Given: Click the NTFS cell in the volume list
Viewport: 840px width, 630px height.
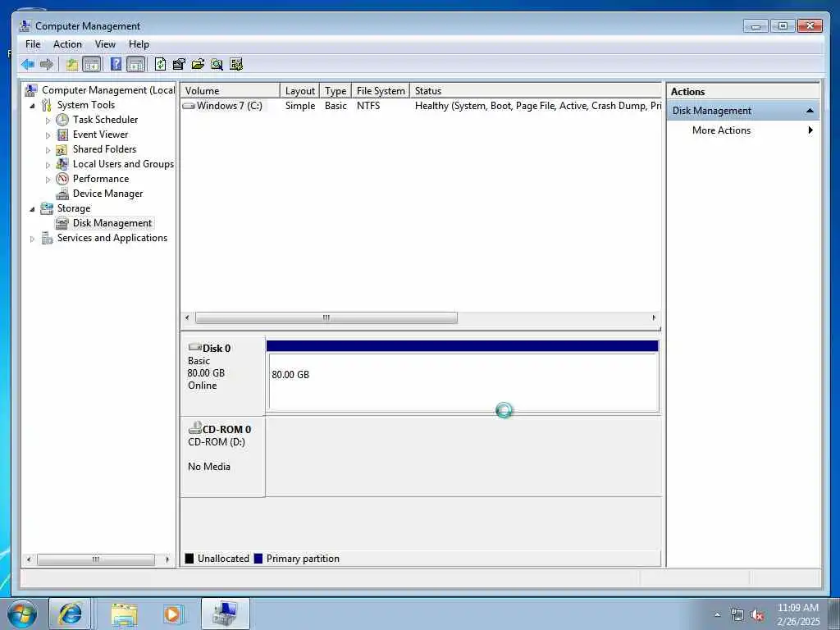Looking at the screenshot, I should 368,106.
